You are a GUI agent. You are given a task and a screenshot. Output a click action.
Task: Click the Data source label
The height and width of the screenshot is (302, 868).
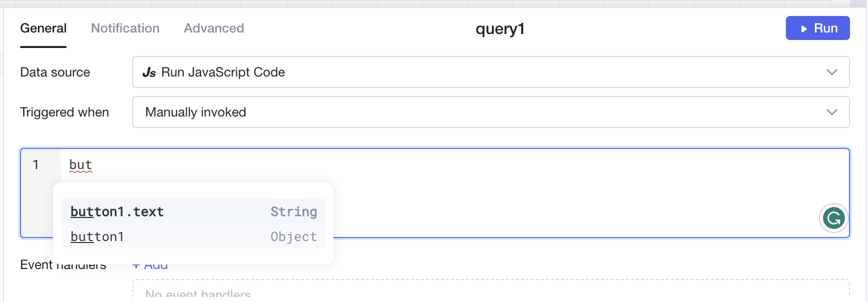point(55,72)
